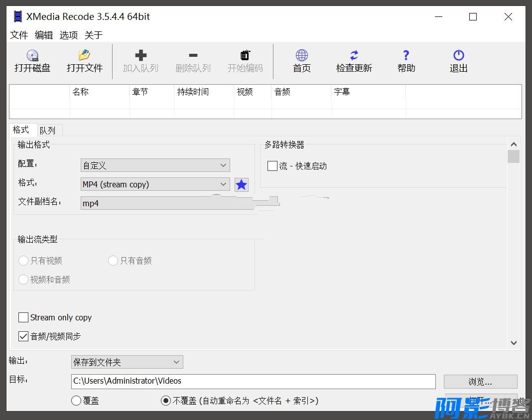Expand the 配置 dropdown showing 自定义
The image size is (532, 420).
pos(155,165)
